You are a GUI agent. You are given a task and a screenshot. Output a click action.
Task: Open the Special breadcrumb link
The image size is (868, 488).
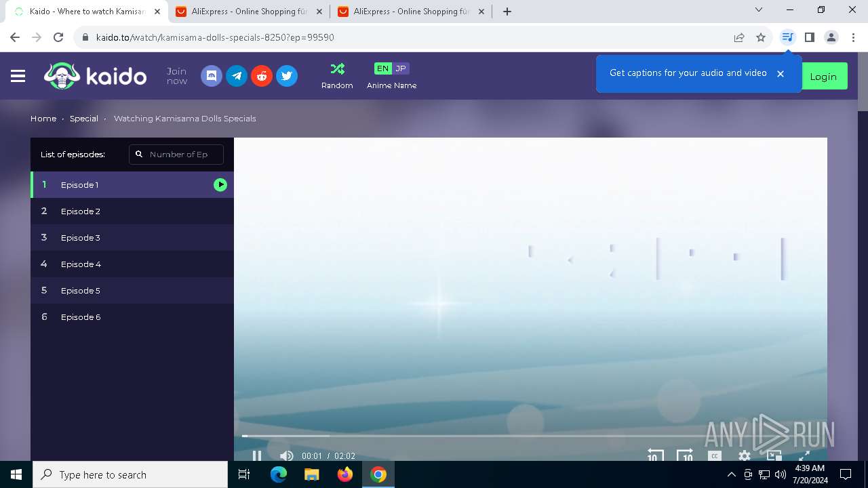[84, 118]
